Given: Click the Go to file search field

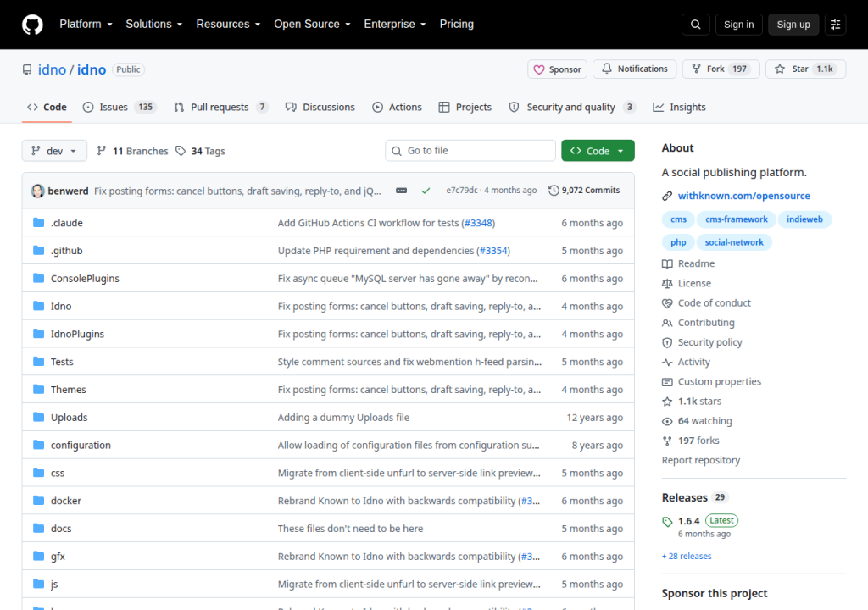Looking at the screenshot, I should pyautogui.click(x=470, y=151).
